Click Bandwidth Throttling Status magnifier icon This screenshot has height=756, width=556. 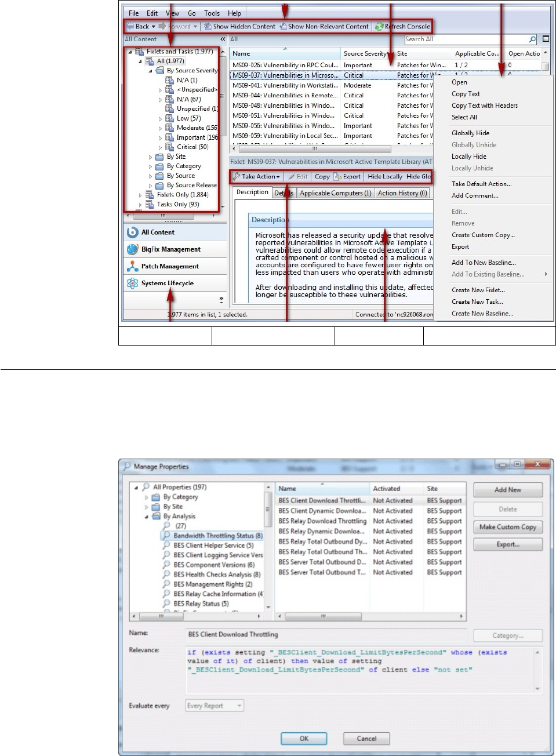point(166,536)
